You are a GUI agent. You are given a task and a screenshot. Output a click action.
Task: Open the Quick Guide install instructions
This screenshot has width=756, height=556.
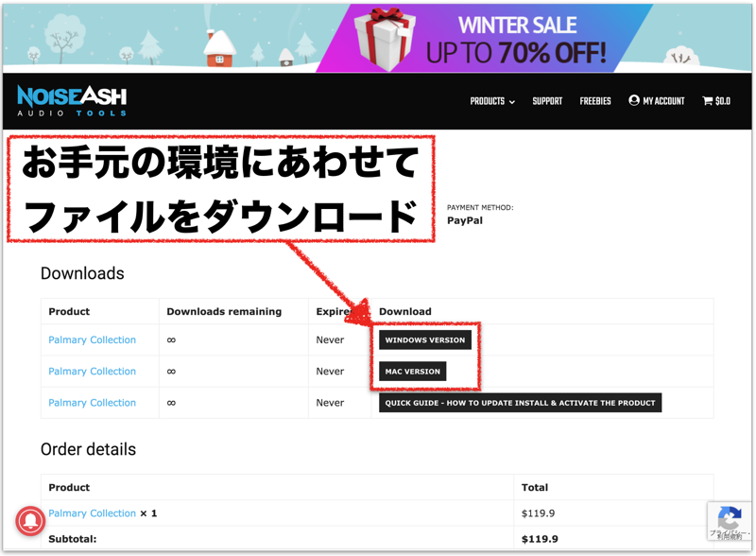(x=520, y=403)
